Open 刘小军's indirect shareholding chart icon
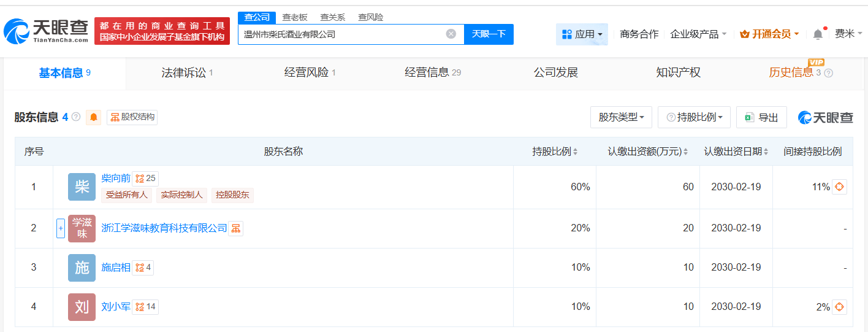 [x=839, y=307]
